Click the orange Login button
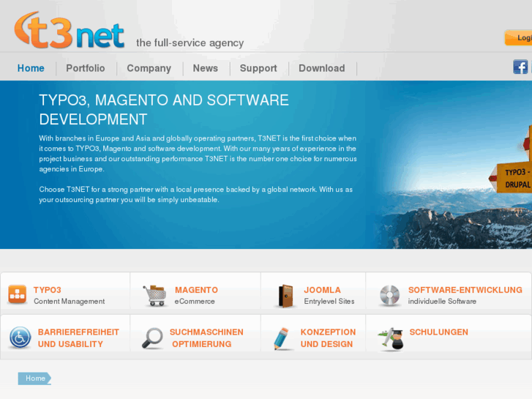Viewport: 532px width, 399px height. coord(518,37)
